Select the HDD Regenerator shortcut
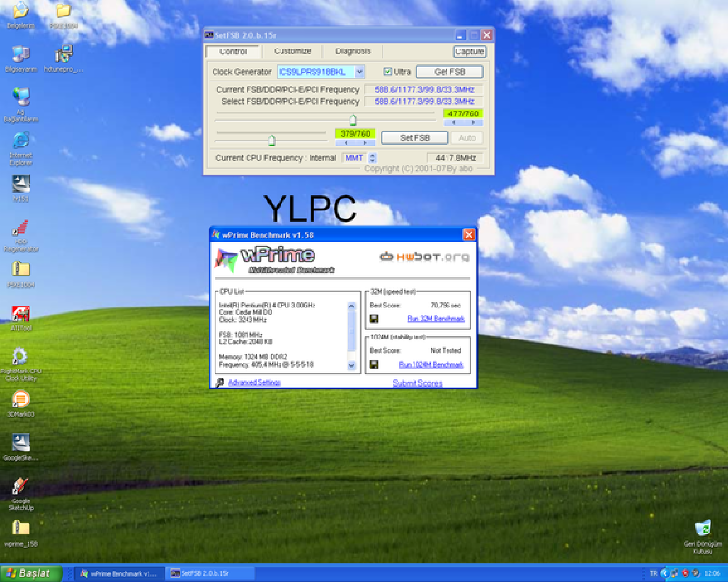 coord(21,237)
